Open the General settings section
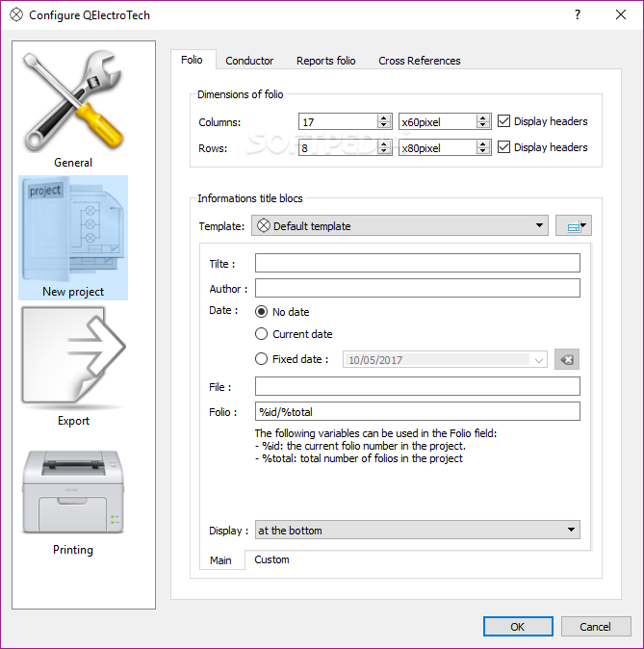Image resolution: width=644 pixels, height=649 pixels. coord(73,108)
